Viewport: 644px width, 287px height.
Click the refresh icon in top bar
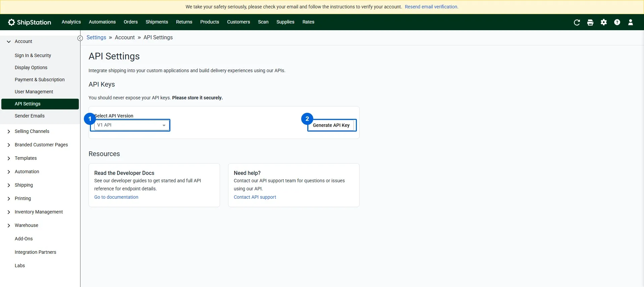point(577,22)
